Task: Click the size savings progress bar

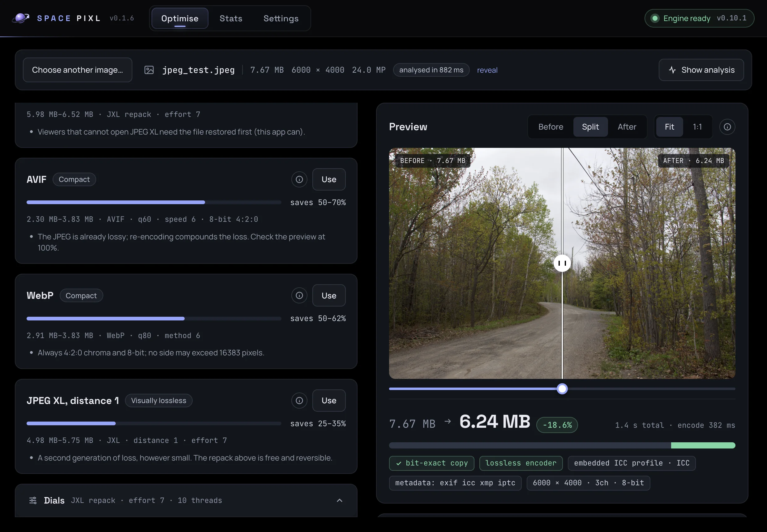Action: pos(562,445)
